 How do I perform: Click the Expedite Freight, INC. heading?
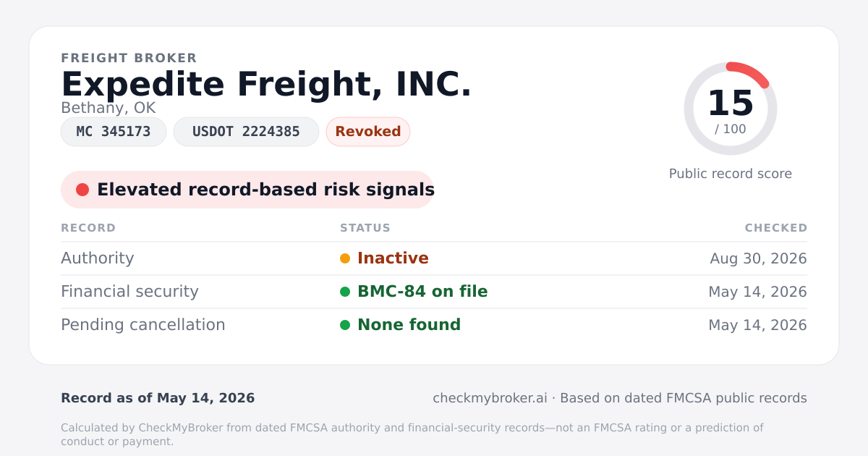coord(266,84)
